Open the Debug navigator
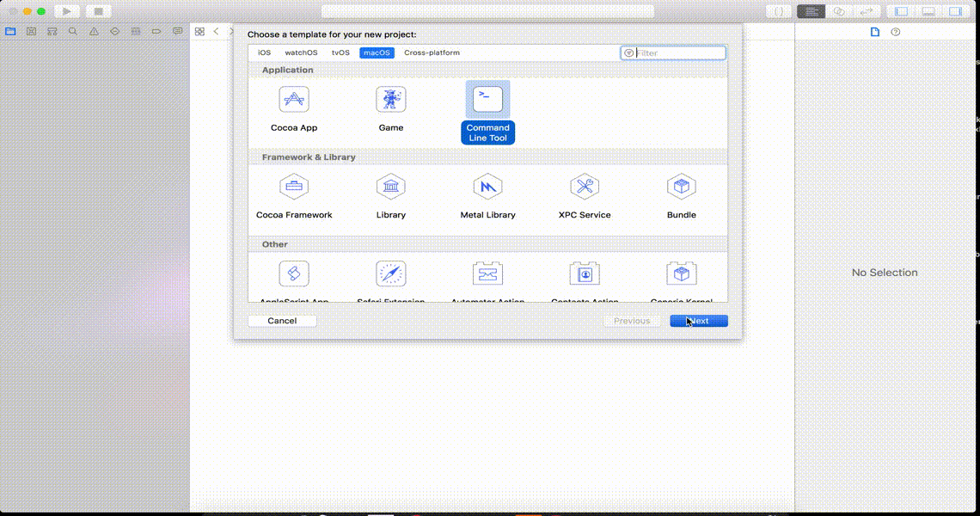Image resolution: width=980 pixels, height=516 pixels. [x=136, y=31]
